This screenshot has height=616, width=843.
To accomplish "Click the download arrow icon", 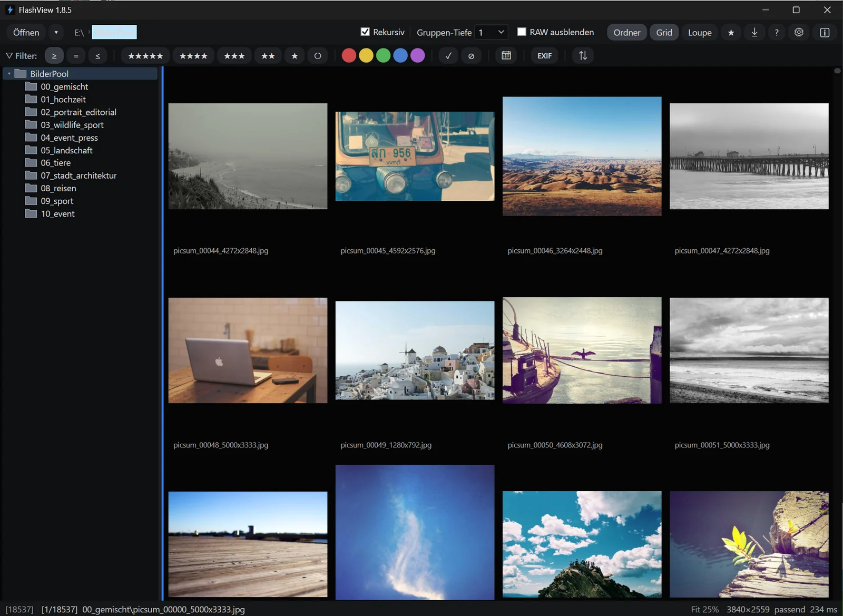I will click(x=754, y=32).
